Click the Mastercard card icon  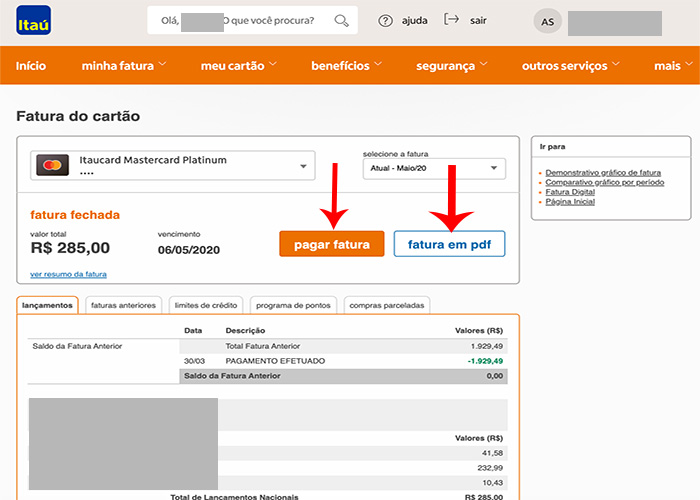pos(52,165)
